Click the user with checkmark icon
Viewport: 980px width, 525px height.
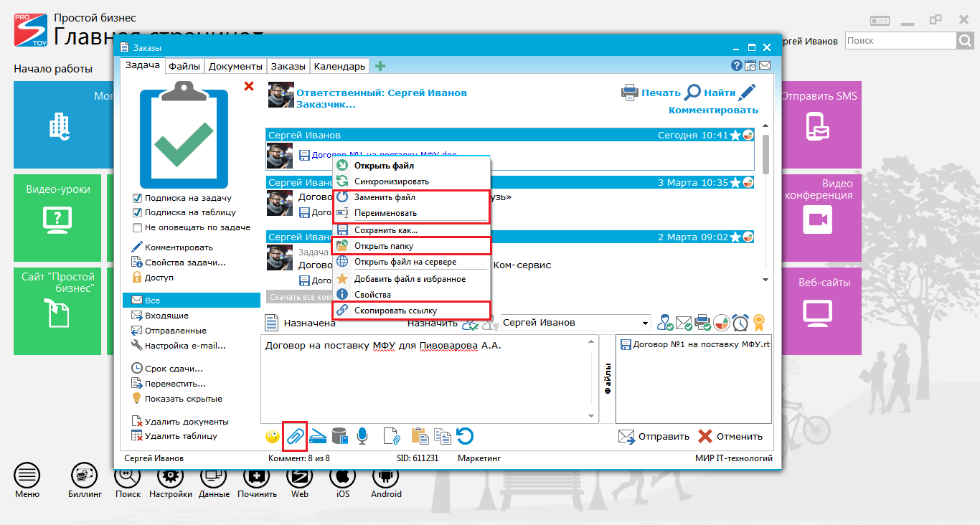pos(666,323)
